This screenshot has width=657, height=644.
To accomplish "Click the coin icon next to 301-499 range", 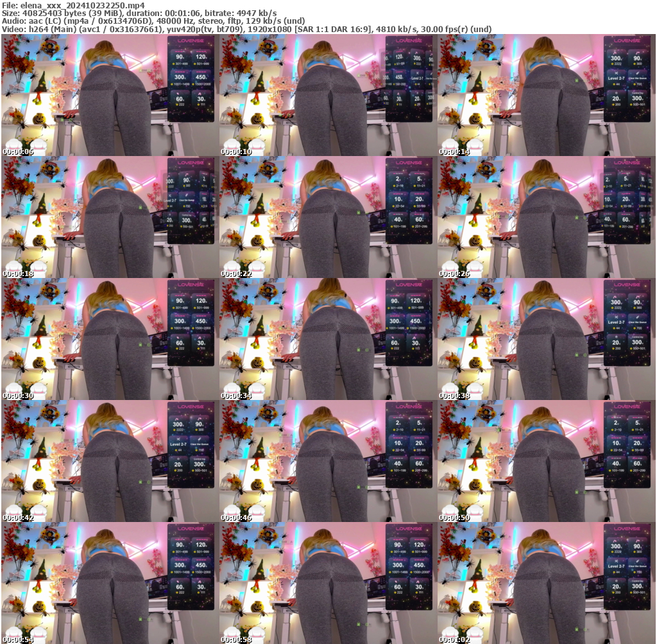I will (173, 64).
